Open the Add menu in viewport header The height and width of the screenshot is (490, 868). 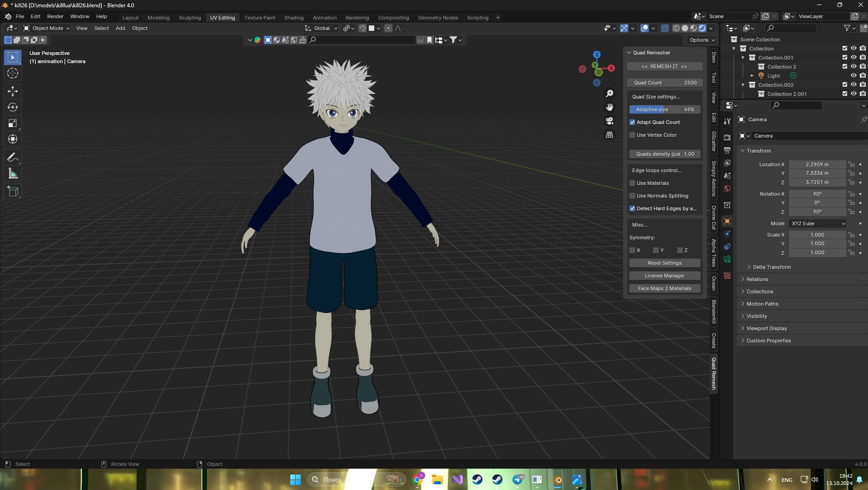click(x=120, y=28)
